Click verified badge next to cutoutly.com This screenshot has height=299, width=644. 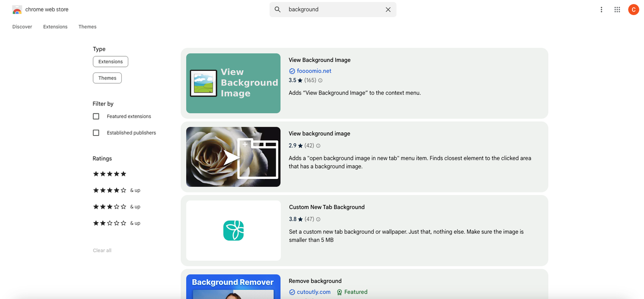(x=292, y=292)
